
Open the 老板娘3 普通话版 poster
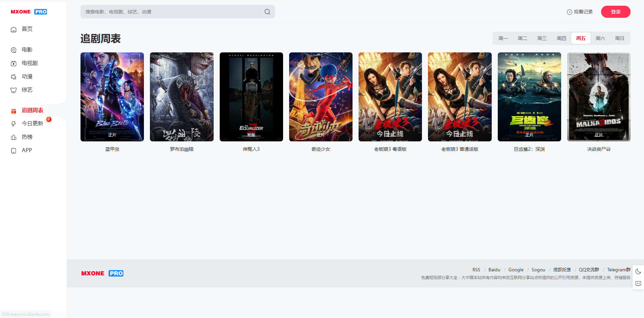460,97
